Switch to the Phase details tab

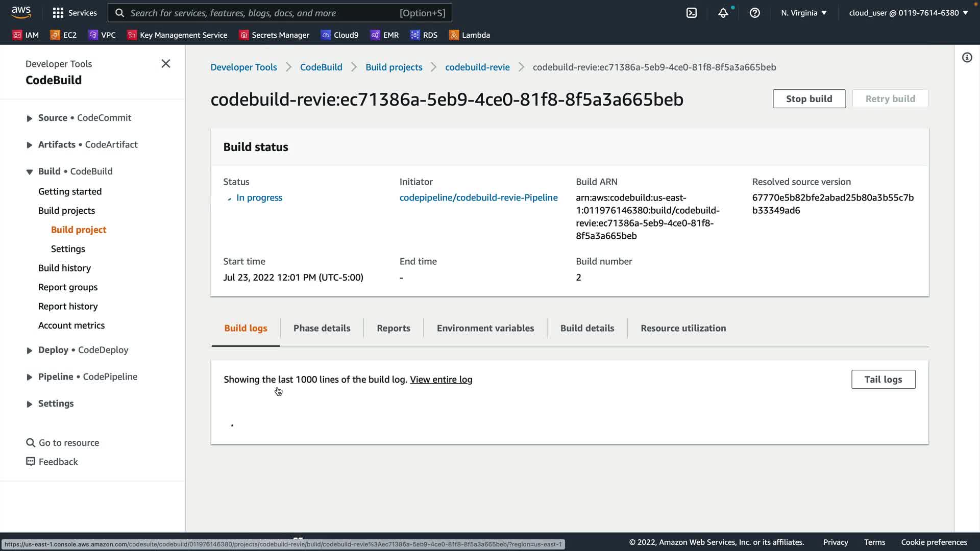[x=322, y=328]
